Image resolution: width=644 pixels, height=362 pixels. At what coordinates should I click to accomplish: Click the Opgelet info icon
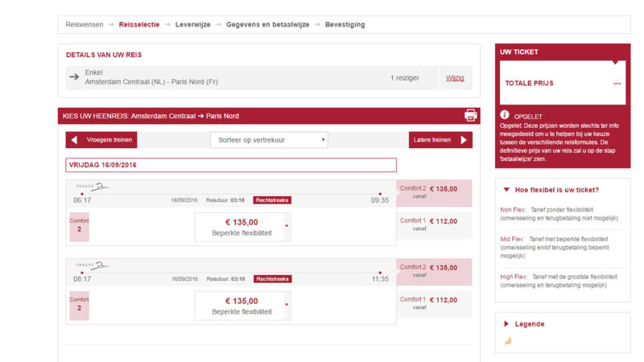tap(505, 115)
